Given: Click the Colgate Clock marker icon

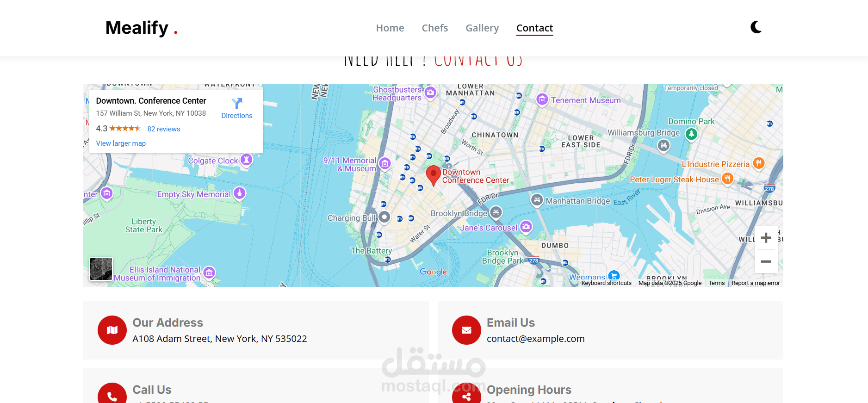Looking at the screenshot, I should (x=247, y=160).
